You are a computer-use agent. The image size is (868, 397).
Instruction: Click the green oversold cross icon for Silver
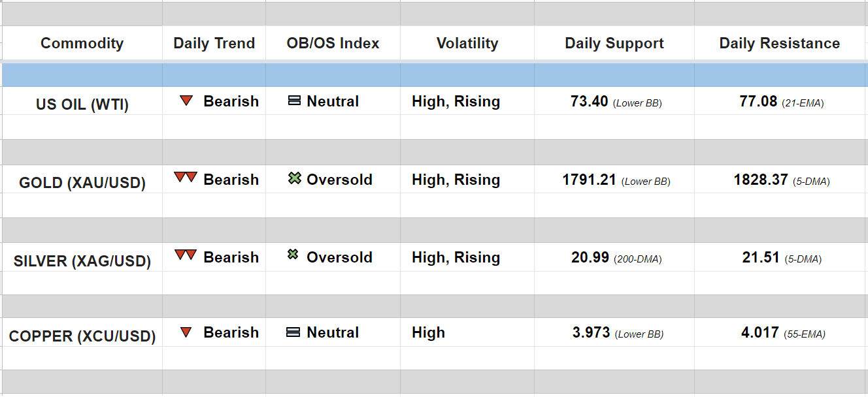coord(294,255)
